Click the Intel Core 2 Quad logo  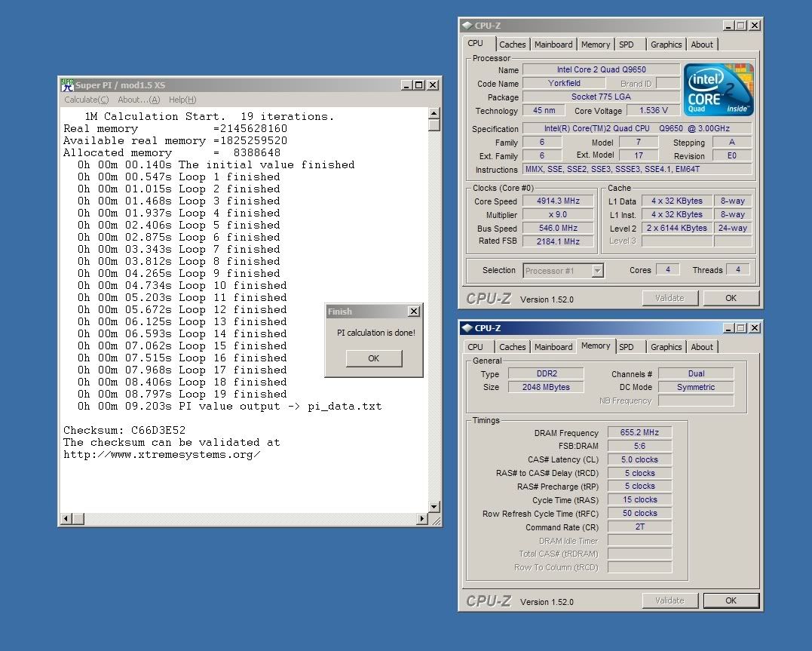[x=719, y=90]
